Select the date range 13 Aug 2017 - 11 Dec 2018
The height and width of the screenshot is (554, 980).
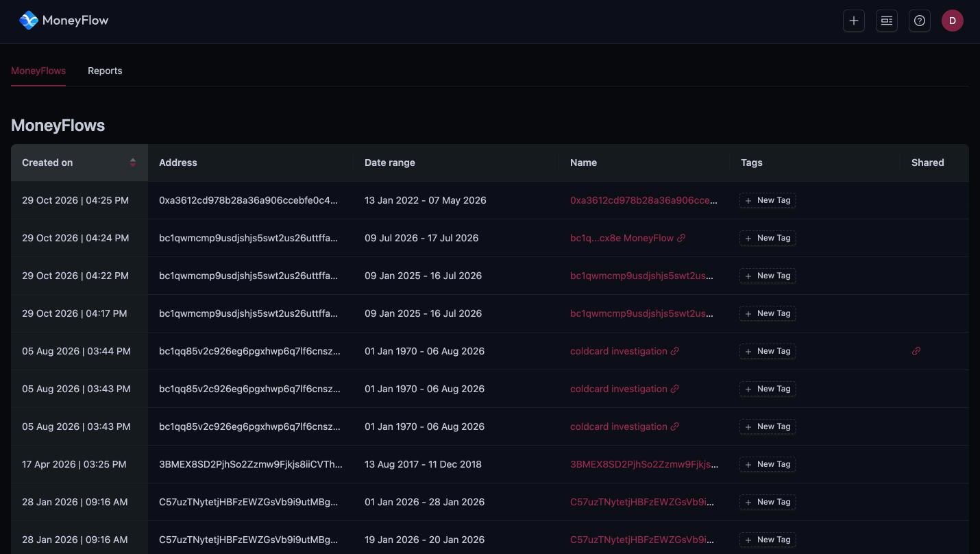click(x=423, y=464)
